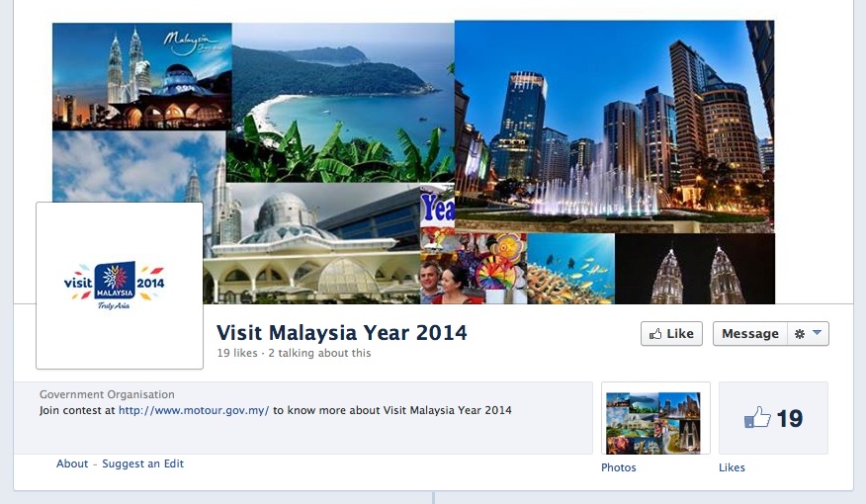The height and width of the screenshot is (504, 866).
Task: Click the thumbs-up icon in Like button
Action: tap(655, 334)
